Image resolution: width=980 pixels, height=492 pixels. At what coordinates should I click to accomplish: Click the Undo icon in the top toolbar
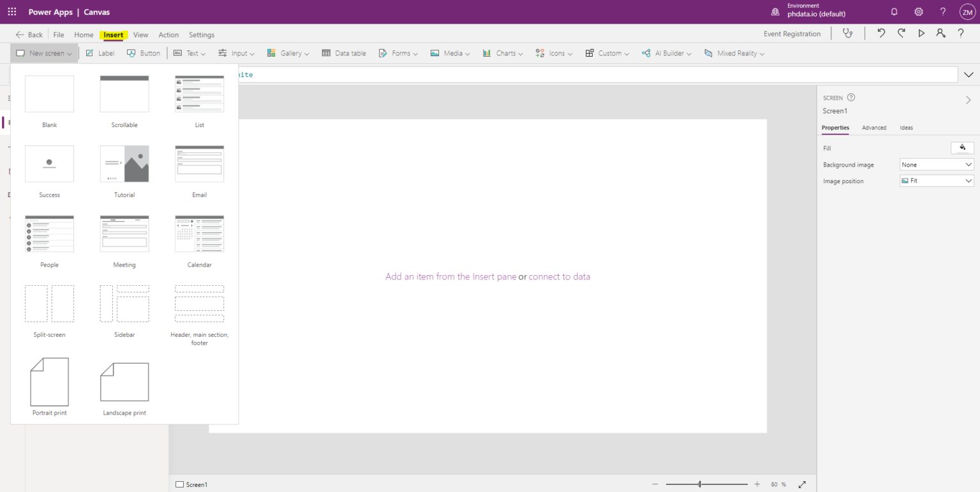[880, 33]
